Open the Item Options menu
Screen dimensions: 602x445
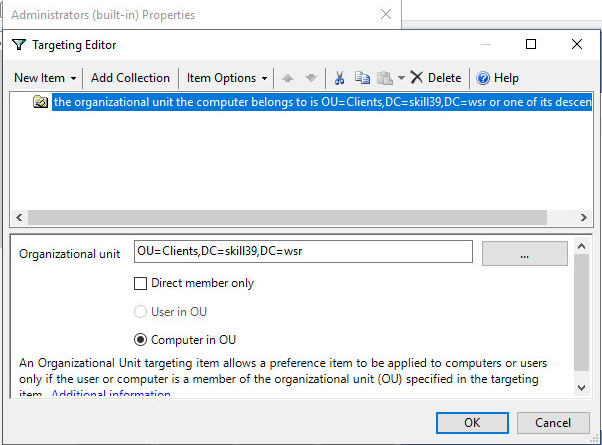coord(227,78)
